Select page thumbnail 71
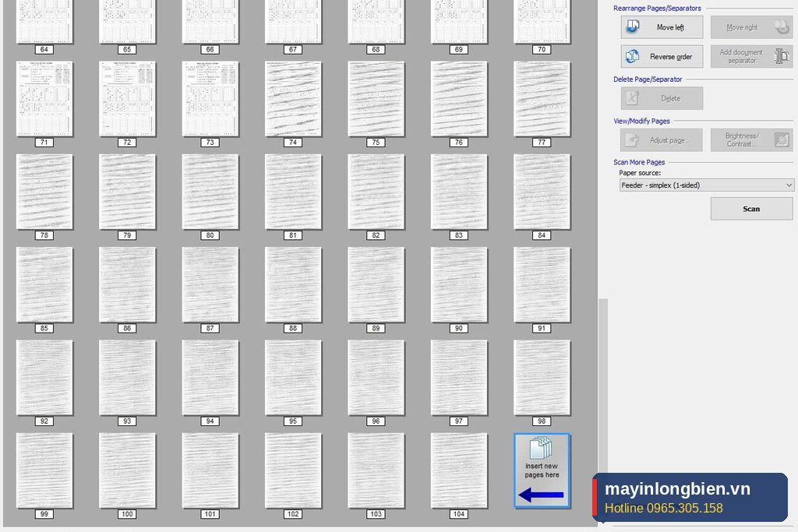Screen dimensions: 798x532 tap(44, 99)
